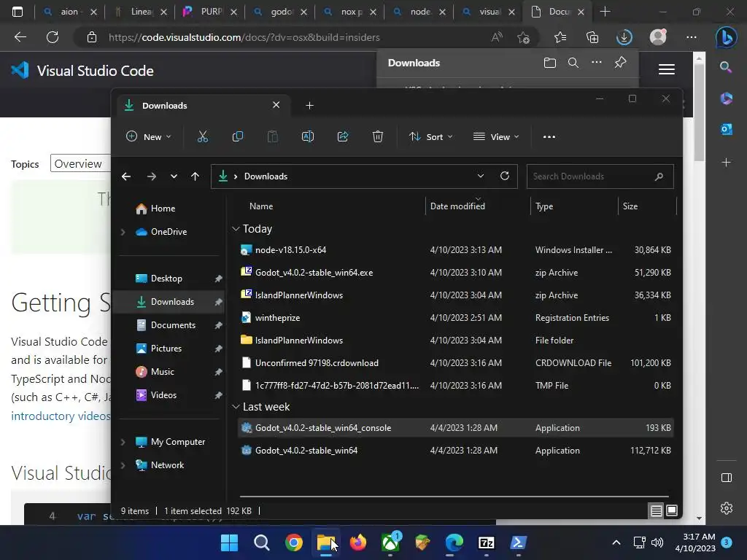Switch to details view layout icon

[656, 511]
